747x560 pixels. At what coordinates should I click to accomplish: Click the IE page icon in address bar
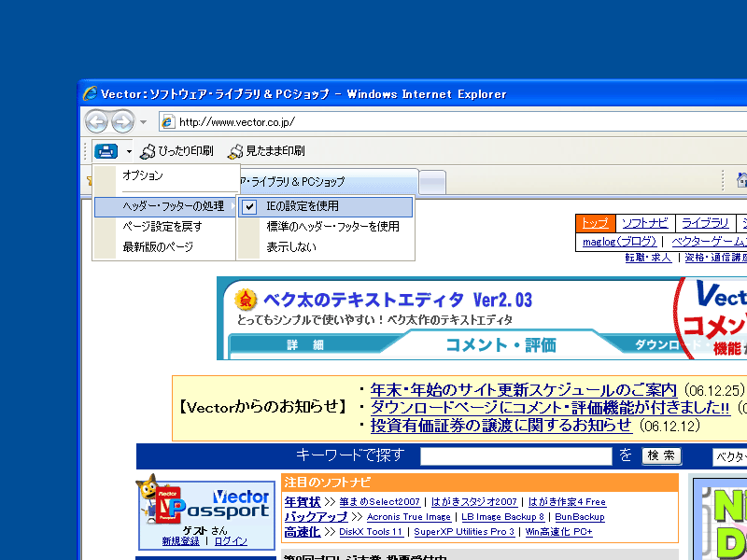(168, 122)
